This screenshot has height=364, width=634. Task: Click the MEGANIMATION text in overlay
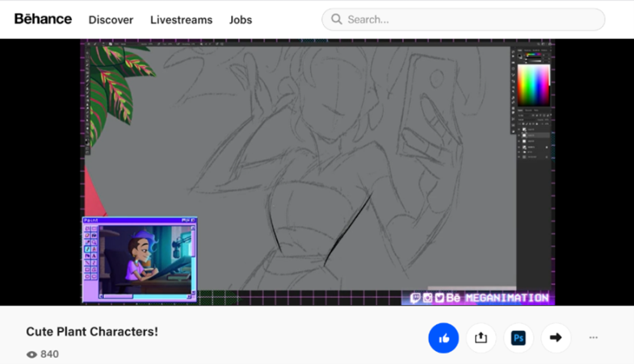(506, 298)
